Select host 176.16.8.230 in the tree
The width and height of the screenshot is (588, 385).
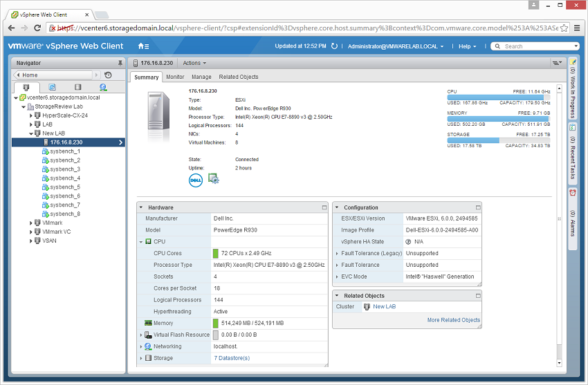pos(68,142)
